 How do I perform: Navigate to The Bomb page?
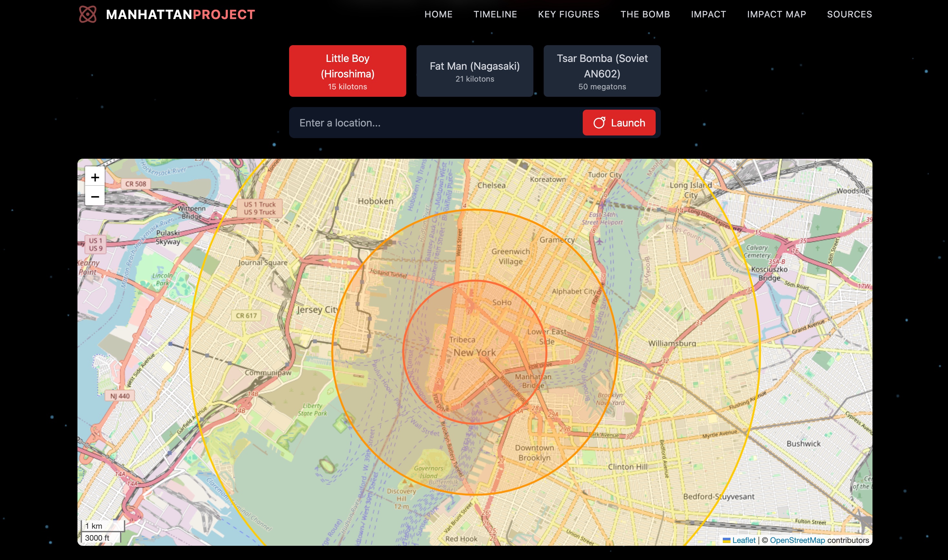(x=645, y=14)
